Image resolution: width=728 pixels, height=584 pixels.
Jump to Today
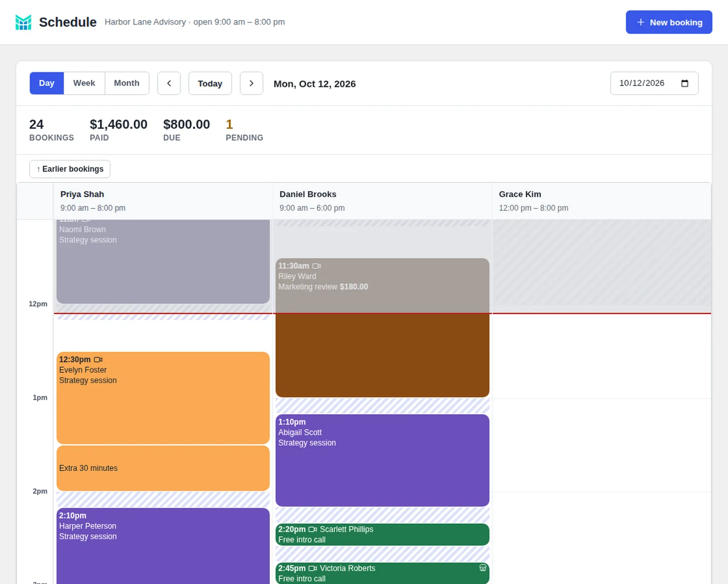pos(210,83)
